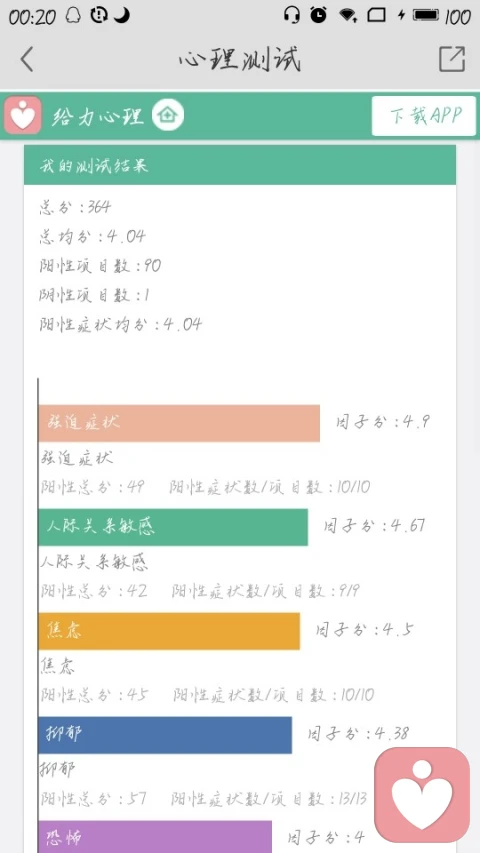Tap the 总分:364 score line

(x=75, y=207)
